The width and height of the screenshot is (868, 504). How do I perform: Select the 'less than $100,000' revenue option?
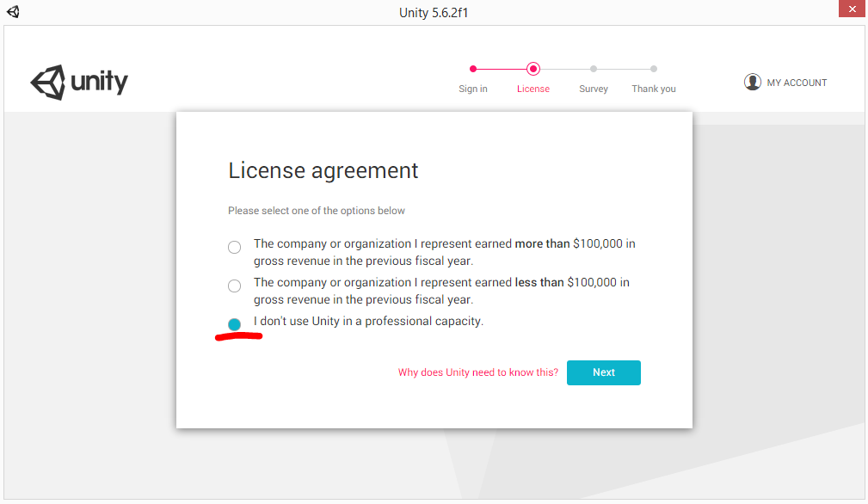(x=234, y=286)
